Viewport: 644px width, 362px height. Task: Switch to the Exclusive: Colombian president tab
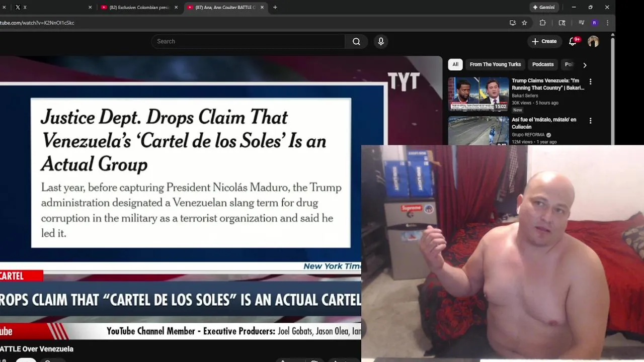tap(139, 7)
